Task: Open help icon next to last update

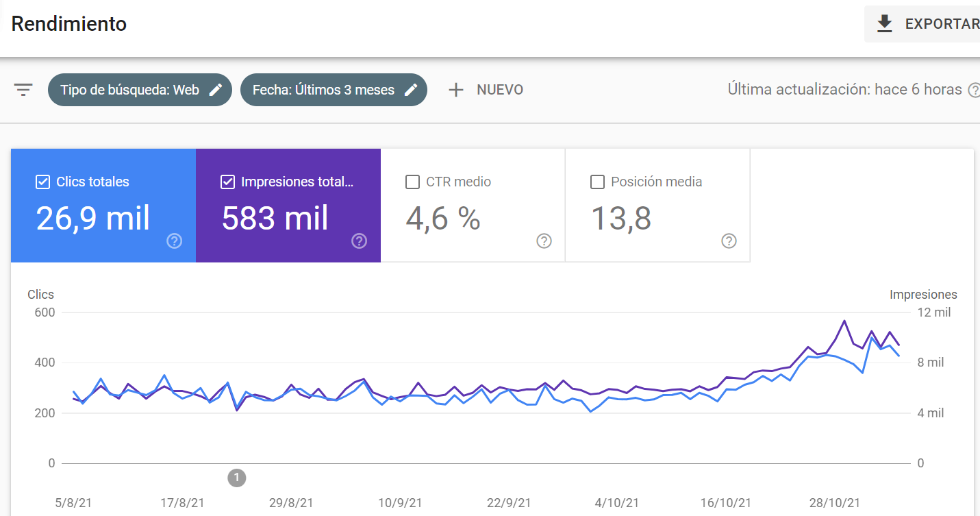Action: coord(975,90)
